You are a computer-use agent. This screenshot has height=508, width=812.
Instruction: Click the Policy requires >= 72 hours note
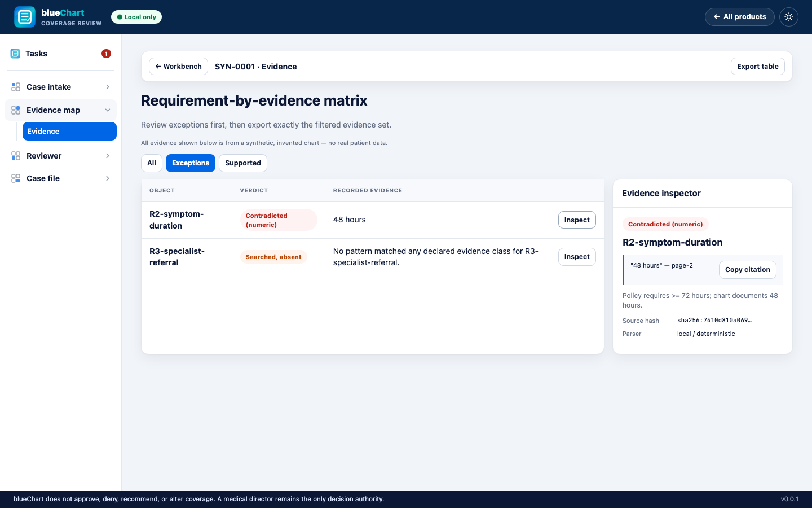click(700, 300)
